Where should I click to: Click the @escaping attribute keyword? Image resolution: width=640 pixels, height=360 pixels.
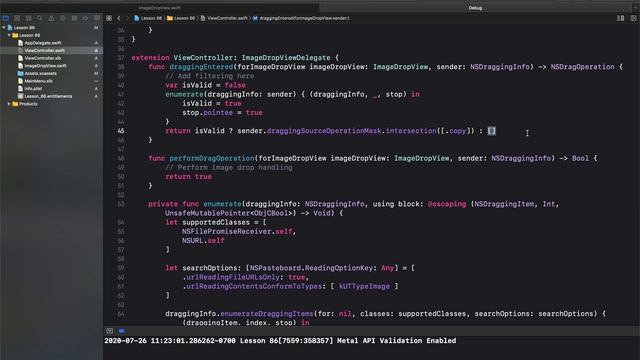pyautogui.click(x=447, y=204)
